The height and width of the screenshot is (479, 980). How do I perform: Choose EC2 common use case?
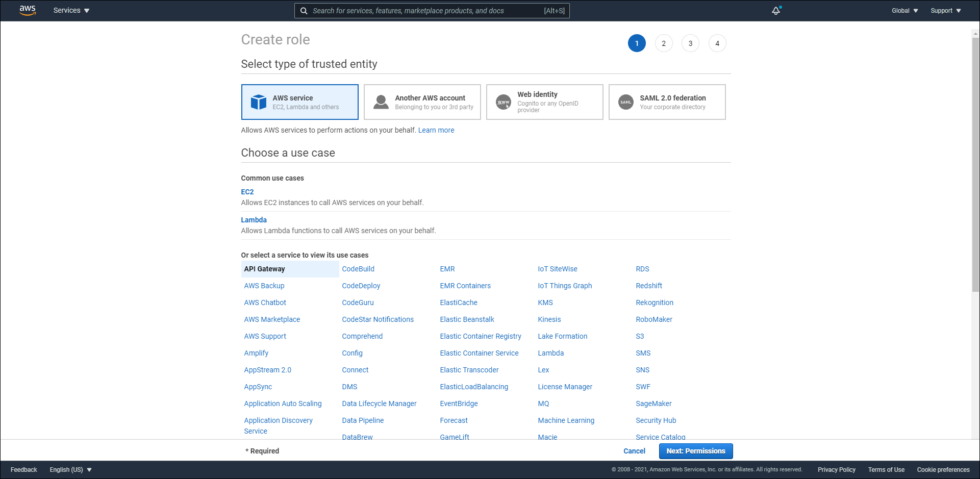pos(247,192)
